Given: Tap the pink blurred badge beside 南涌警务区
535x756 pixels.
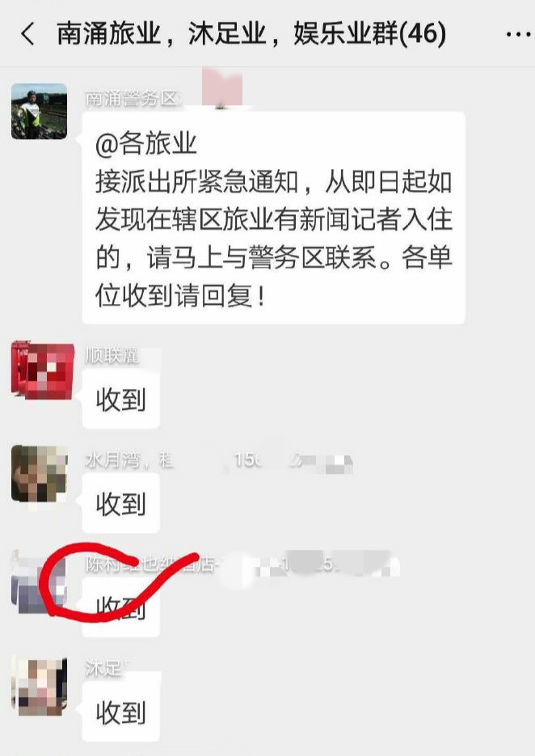Looking at the screenshot, I should (x=221, y=87).
